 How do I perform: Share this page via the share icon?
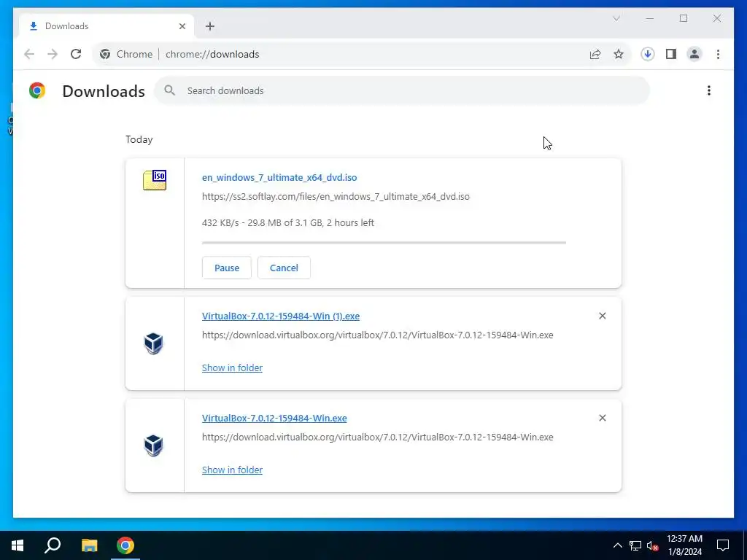[595, 54]
